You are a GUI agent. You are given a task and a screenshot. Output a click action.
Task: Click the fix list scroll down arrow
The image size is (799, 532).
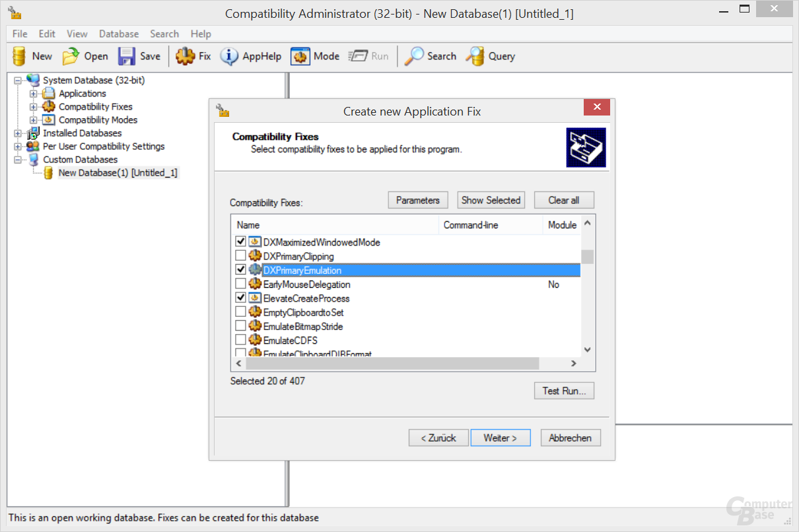pyautogui.click(x=588, y=350)
